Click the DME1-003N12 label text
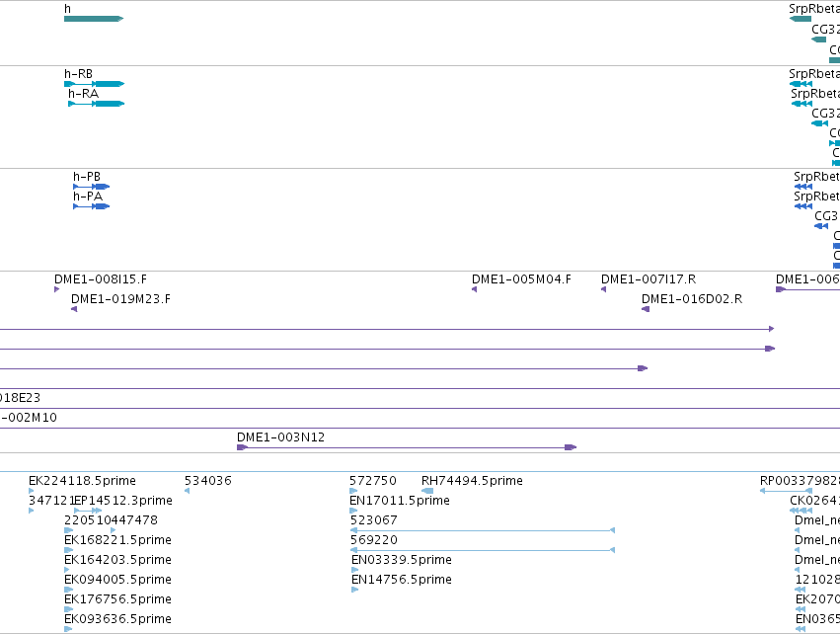 click(x=280, y=437)
